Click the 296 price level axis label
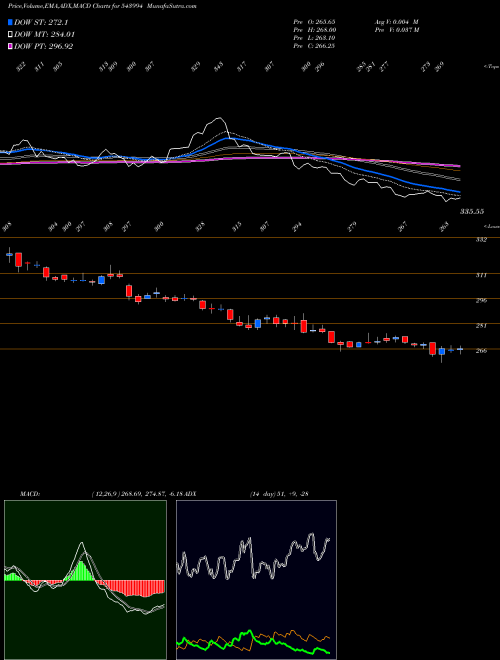Image resolution: width=500 pixels, height=660 pixels. point(481,301)
